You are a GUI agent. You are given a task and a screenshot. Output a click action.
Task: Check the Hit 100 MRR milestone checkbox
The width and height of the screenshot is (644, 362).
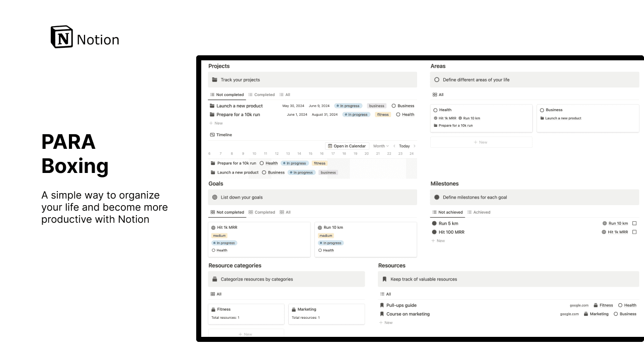pyautogui.click(x=634, y=232)
